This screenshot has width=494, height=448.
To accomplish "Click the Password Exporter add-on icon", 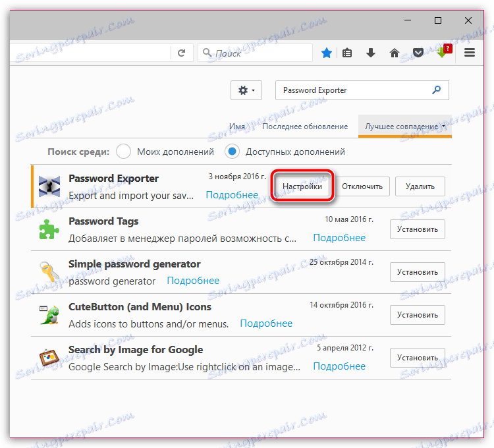I will [49, 186].
